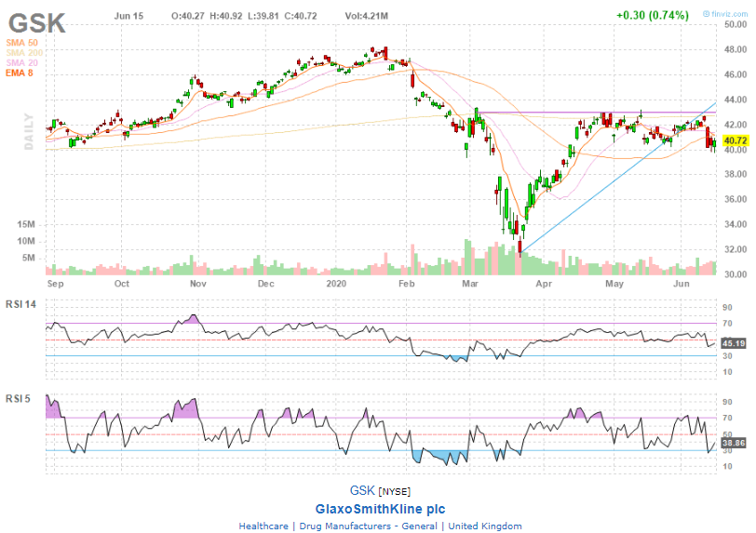Click the yellow 40.72 last price tag
The image size is (756, 533).
[x=736, y=140]
